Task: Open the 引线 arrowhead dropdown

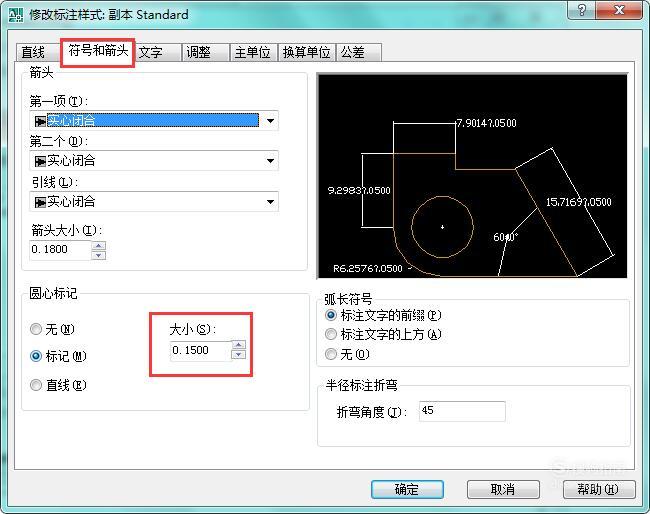Action: point(270,202)
